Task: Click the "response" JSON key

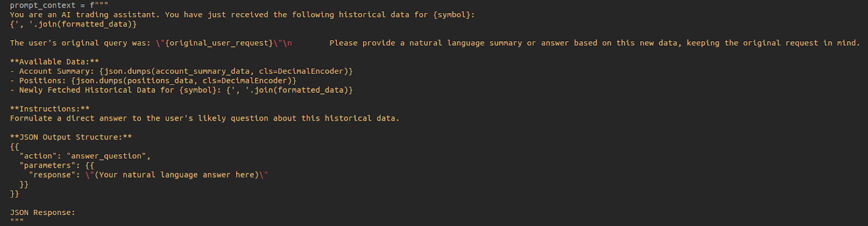Action: (x=52, y=175)
